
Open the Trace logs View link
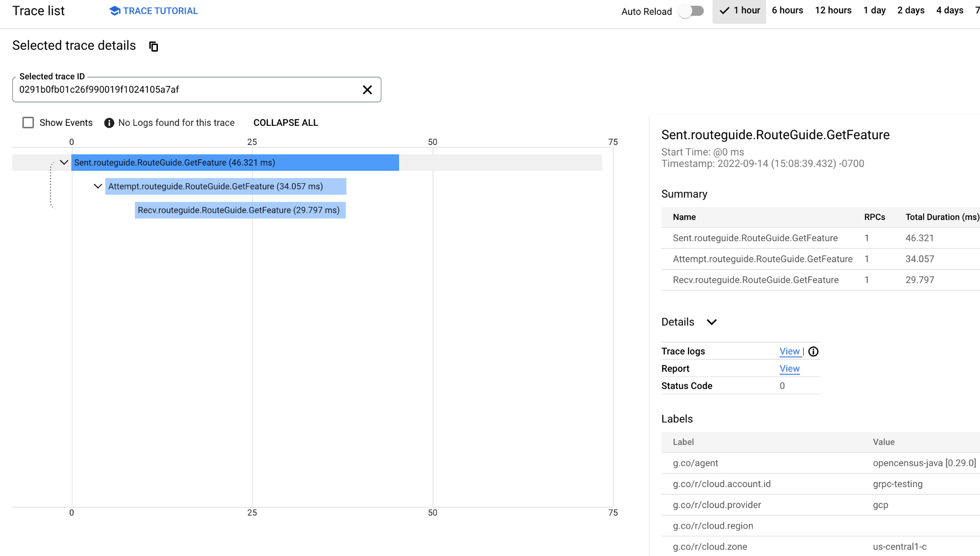click(789, 351)
